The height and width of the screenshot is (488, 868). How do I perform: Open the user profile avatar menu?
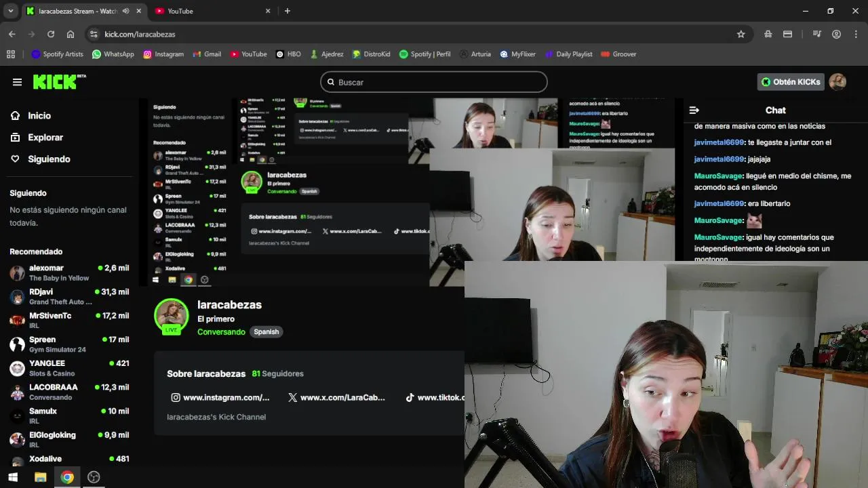(837, 82)
